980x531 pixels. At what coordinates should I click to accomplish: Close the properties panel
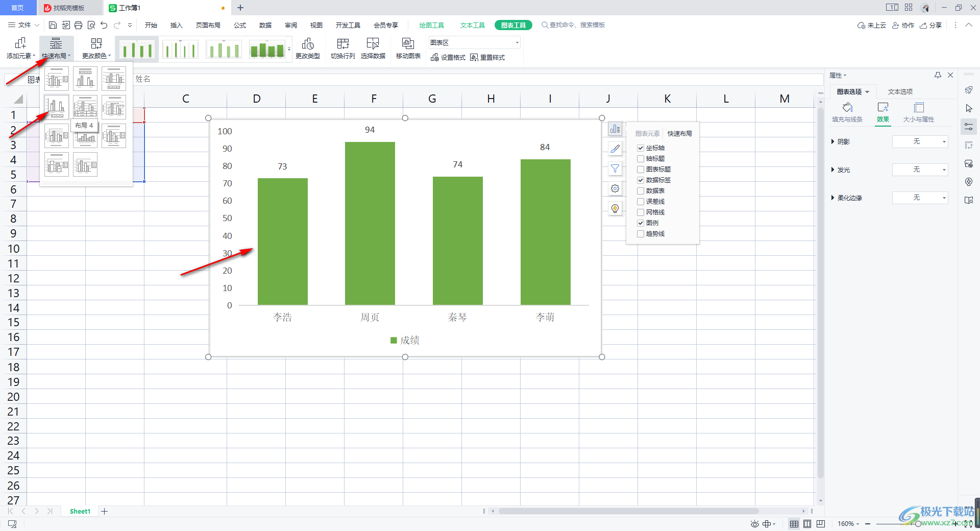tap(950, 75)
